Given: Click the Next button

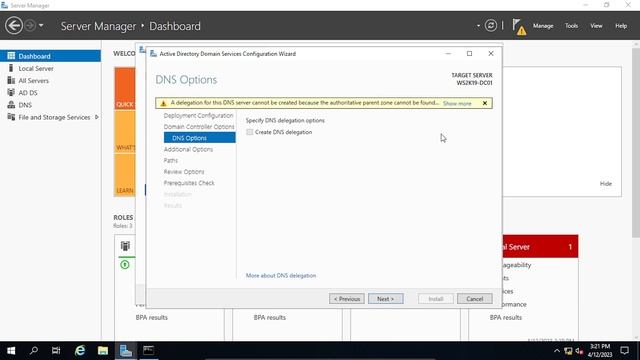Looking at the screenshot, I should (x=385, y=299).
